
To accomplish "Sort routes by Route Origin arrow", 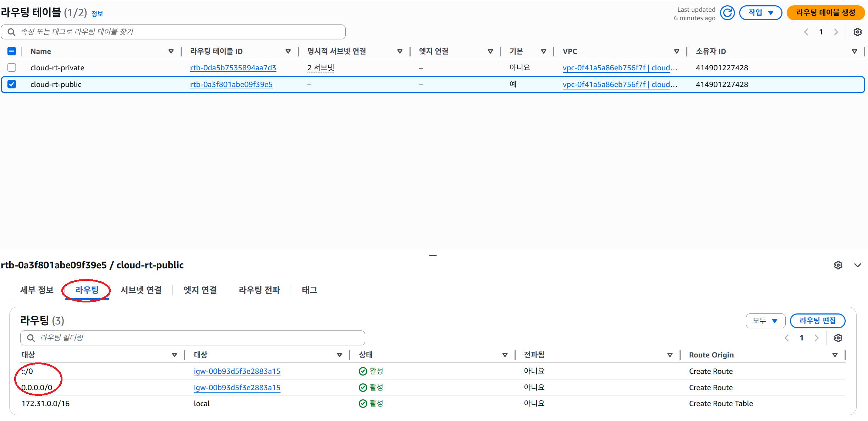I will click(835, 355).
